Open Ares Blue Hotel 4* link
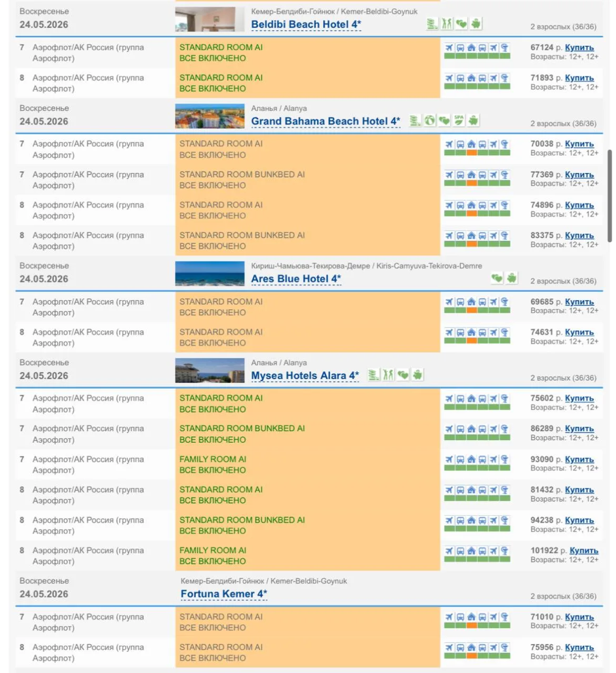The width and height of the screenshot is (616, 673). (x=296, y=279)
